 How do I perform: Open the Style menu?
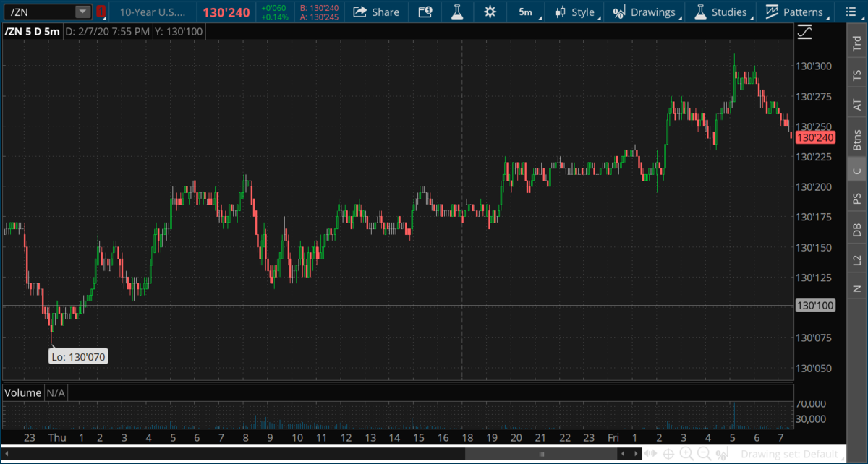(576, 12)
